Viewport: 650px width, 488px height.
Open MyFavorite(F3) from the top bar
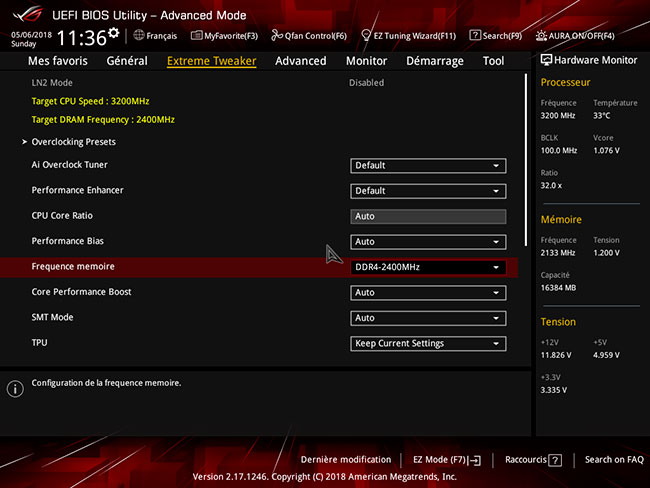click(x=224, y=35)
